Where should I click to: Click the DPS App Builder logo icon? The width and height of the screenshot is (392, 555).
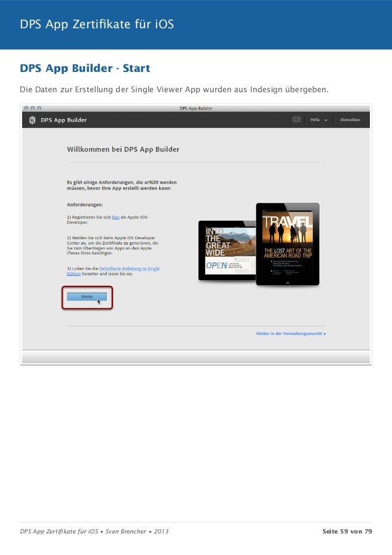pyautogui.click(x=32, y=120)
